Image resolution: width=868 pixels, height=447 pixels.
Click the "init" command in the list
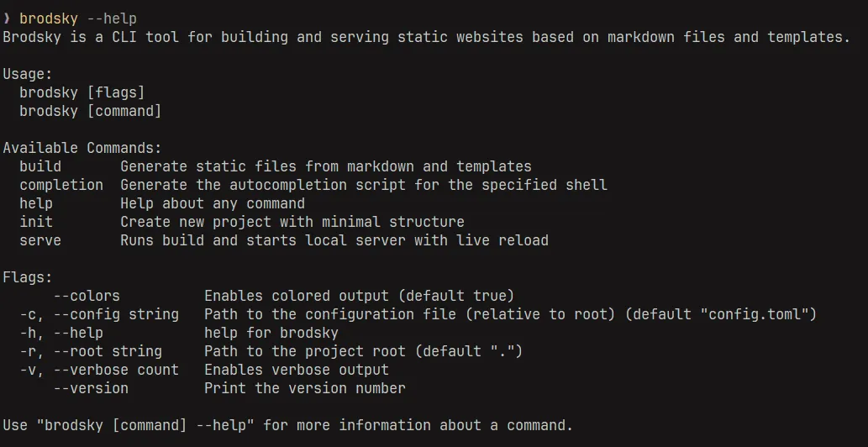36,222
